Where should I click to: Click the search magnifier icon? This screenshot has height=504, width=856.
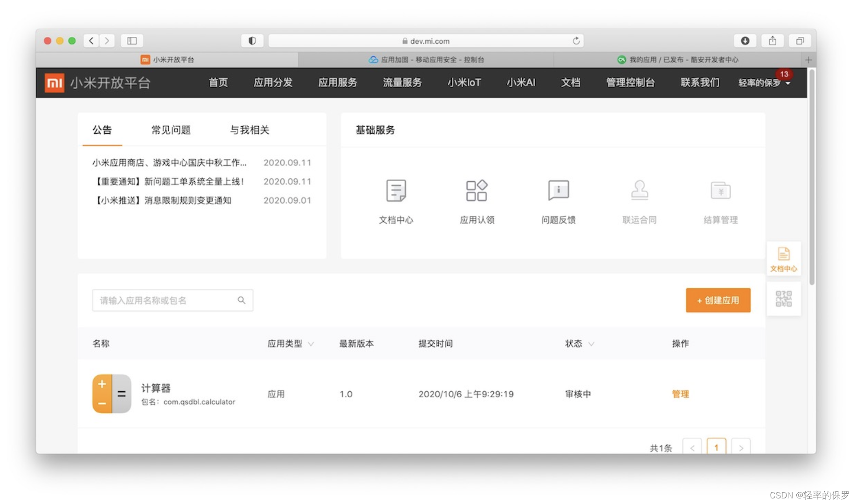click(x=242, y=300)
